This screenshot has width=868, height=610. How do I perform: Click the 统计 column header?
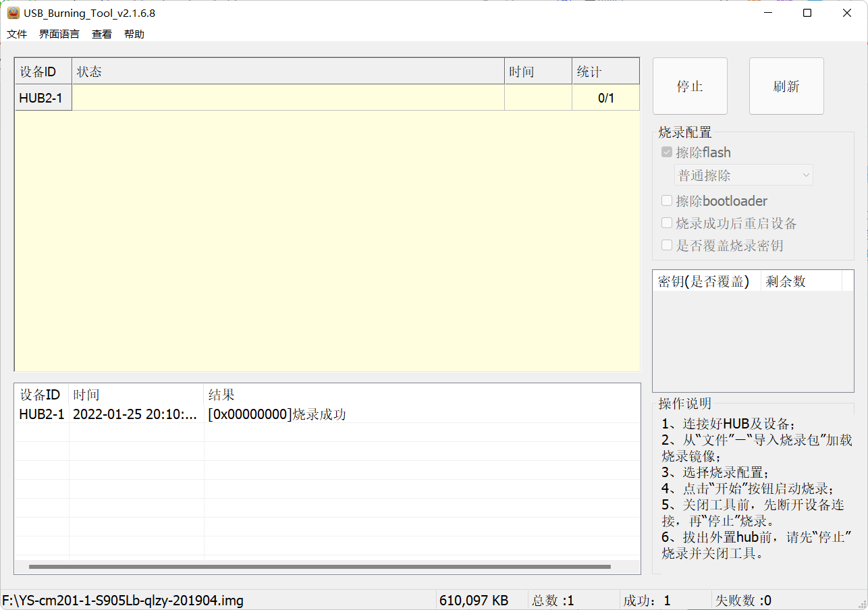[605, 71]
